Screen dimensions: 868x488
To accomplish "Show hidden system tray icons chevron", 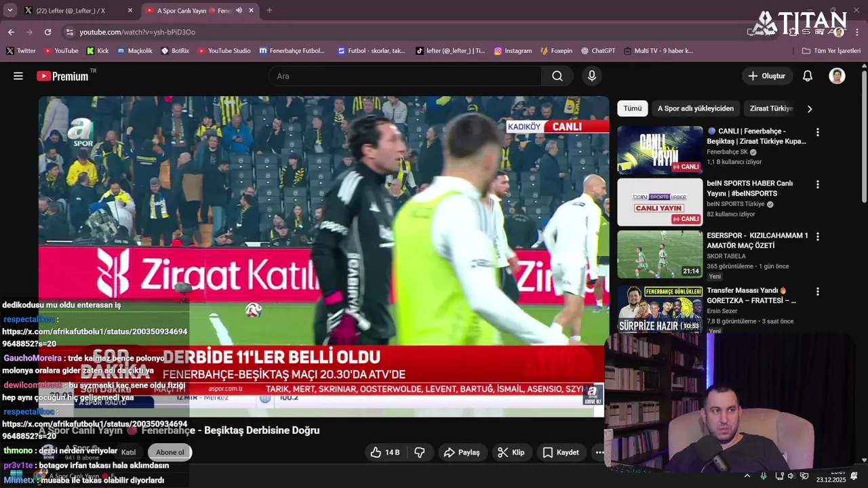I will point(747,476).
